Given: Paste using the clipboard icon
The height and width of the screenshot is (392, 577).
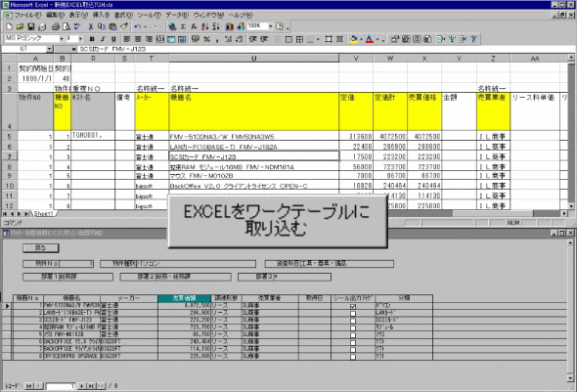Looking at the screenshot, I should coord(113,26).
